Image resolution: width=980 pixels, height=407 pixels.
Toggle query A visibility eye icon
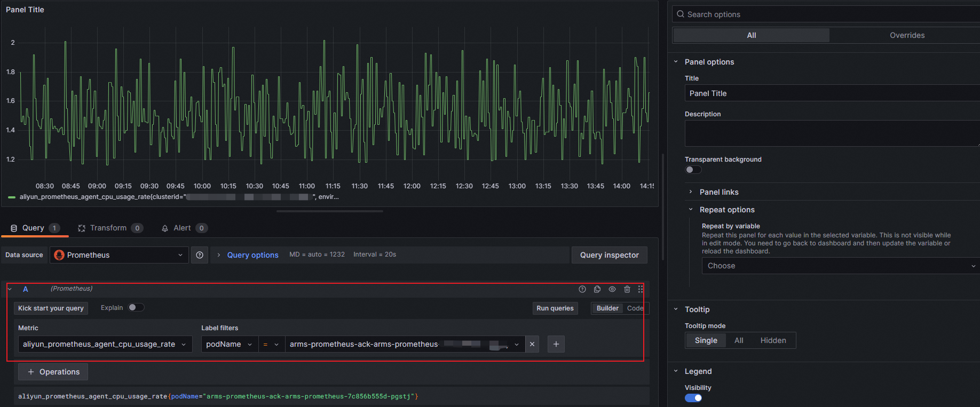tap(612, 289)
